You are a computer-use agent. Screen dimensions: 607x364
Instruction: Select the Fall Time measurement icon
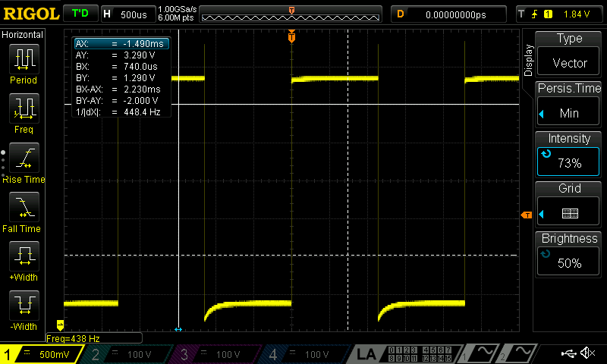[x=24, y=206]
